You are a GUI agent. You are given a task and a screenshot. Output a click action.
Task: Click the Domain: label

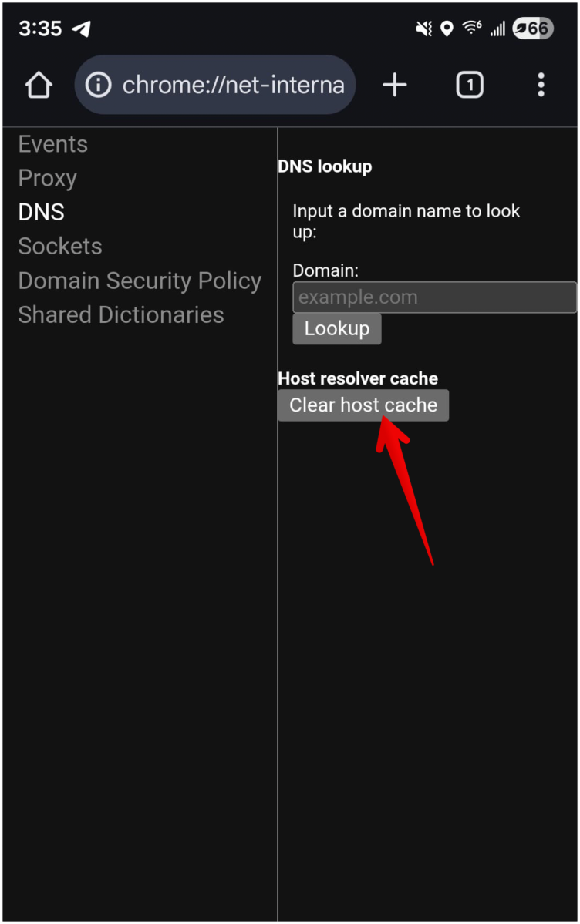[x=325, y=270]
